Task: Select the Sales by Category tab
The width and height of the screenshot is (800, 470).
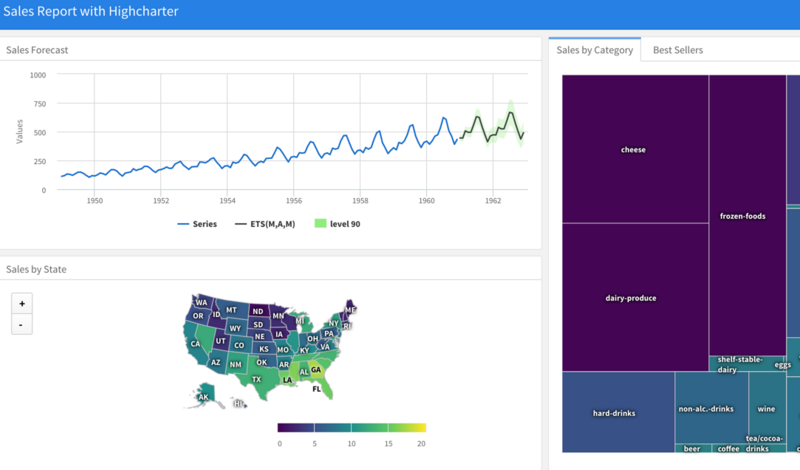Action: 594,50
